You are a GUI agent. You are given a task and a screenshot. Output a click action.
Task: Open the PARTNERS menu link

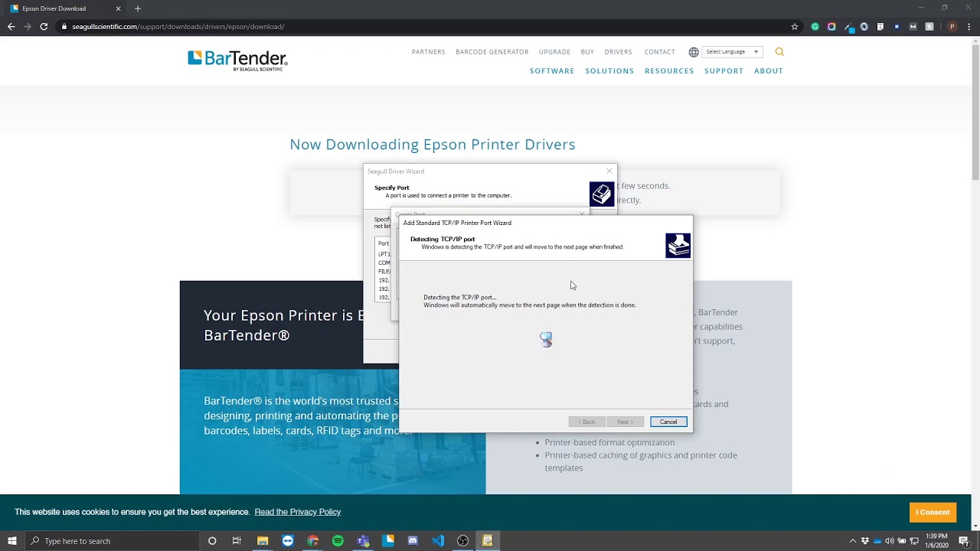click(428, 52)
